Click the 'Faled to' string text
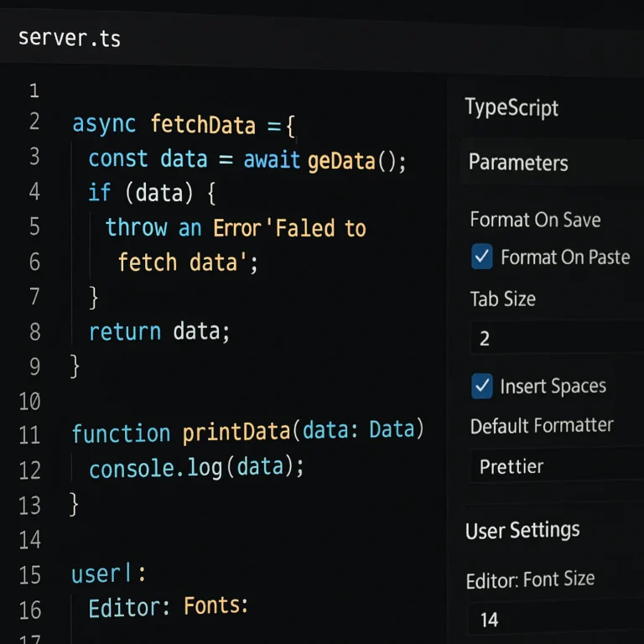 pos(321,228)
